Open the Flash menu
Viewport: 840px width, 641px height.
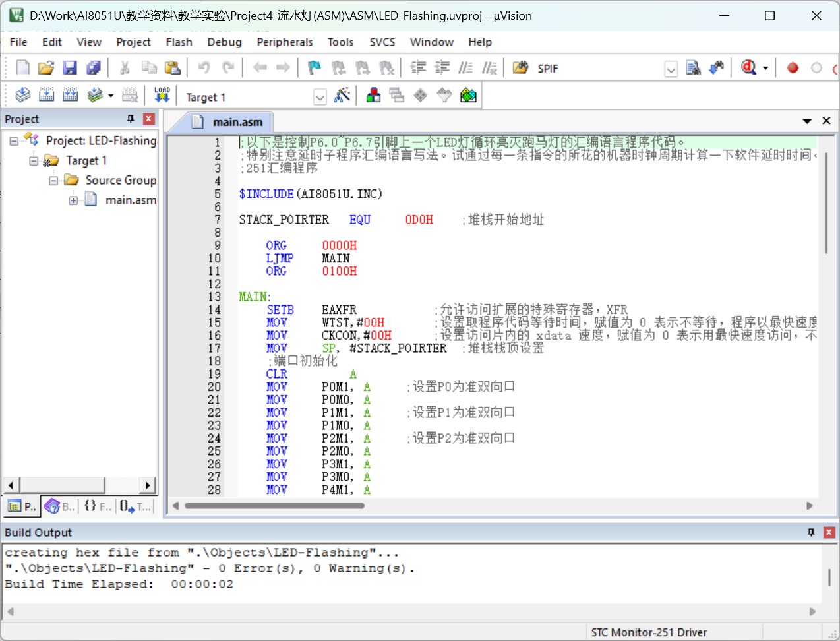179,42
